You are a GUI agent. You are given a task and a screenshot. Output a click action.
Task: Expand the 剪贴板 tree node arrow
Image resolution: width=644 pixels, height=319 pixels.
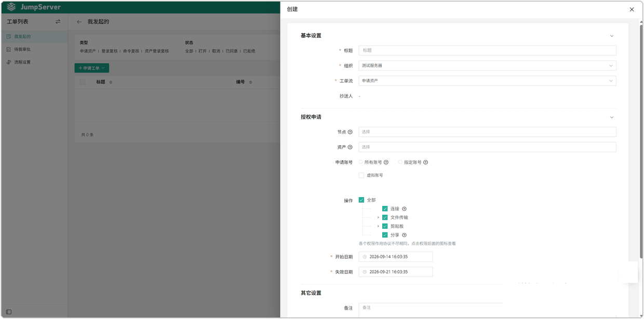coord(378,226)
